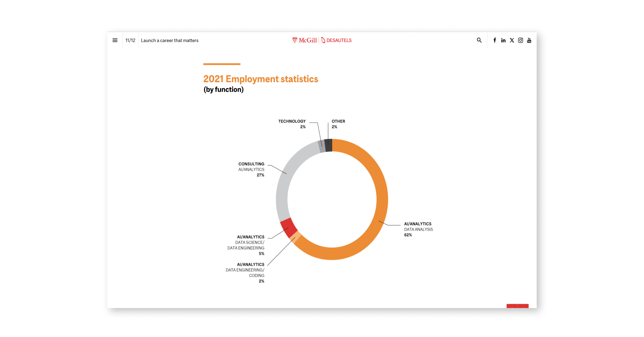Open the hamburger navigation menu
644x337 pixels.
pyautogui.click(x=115, y=40)
